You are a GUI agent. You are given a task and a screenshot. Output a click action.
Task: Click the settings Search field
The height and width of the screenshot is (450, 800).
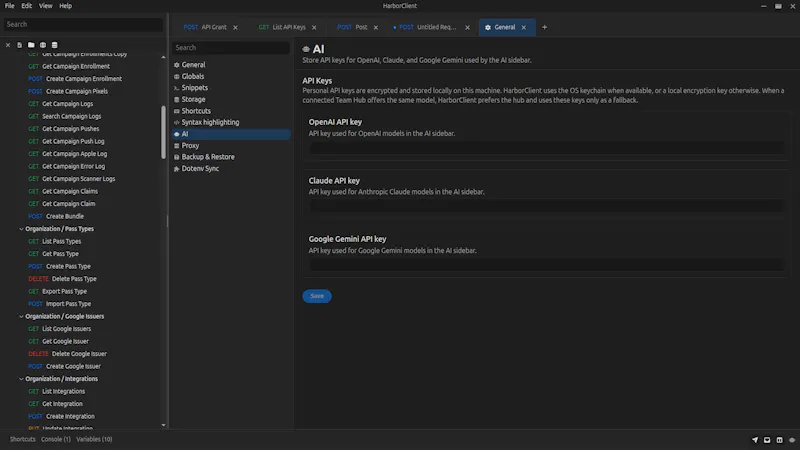tap(231, 47)
